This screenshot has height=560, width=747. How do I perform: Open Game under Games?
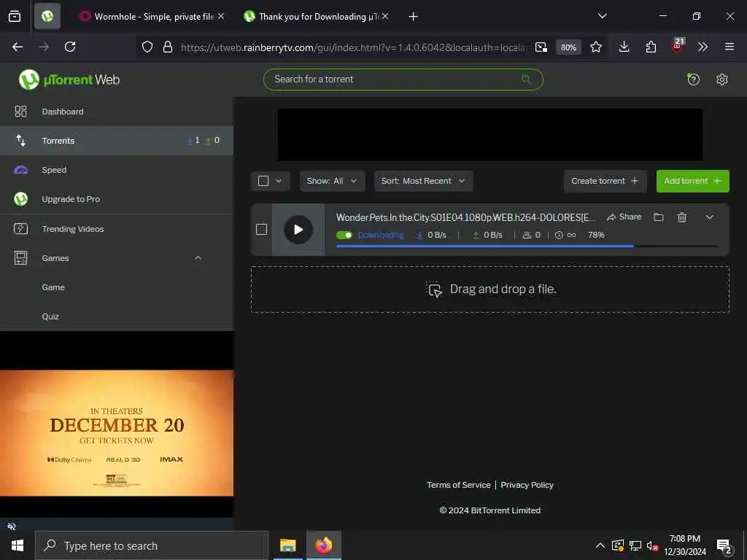coord(53,287)
